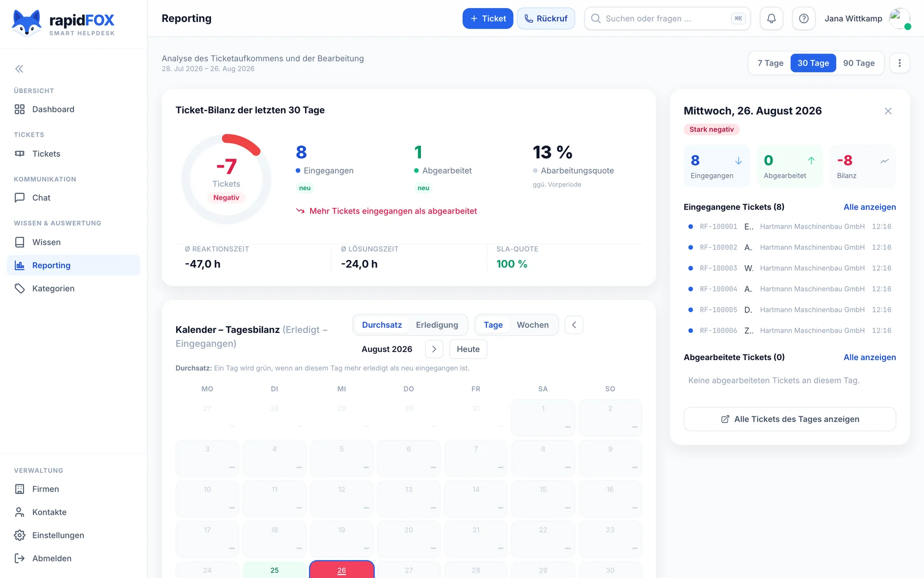Click Alle Tickets des Tages anzeigen
The image size is (924, 578).
tap(790, 419)
